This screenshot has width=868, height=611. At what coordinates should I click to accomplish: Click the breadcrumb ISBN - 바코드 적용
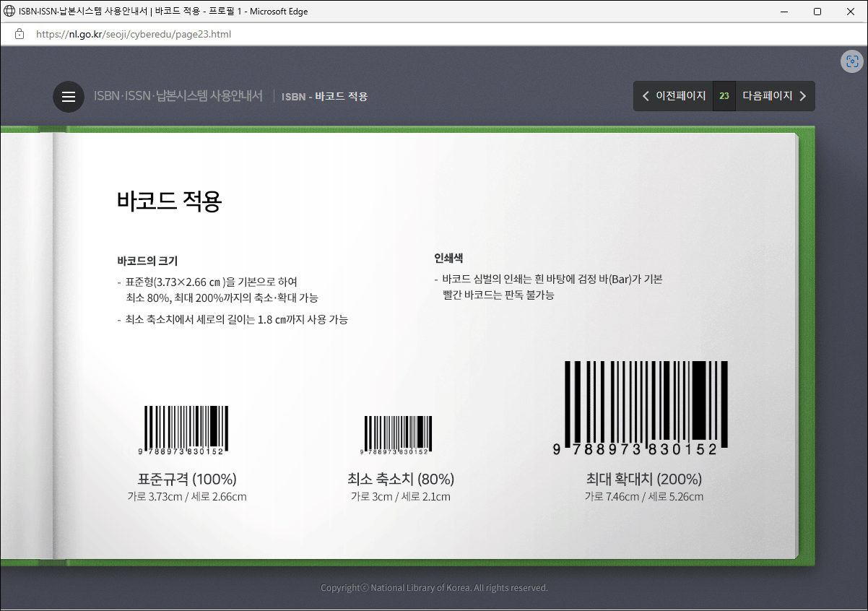[x=325, y=96]
